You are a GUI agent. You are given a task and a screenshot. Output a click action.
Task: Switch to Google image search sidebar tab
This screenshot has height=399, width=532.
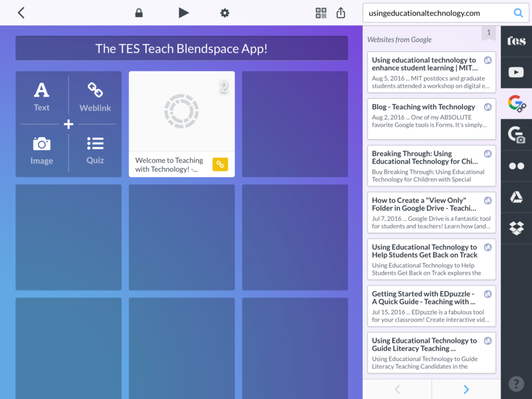tap(516, 135)
